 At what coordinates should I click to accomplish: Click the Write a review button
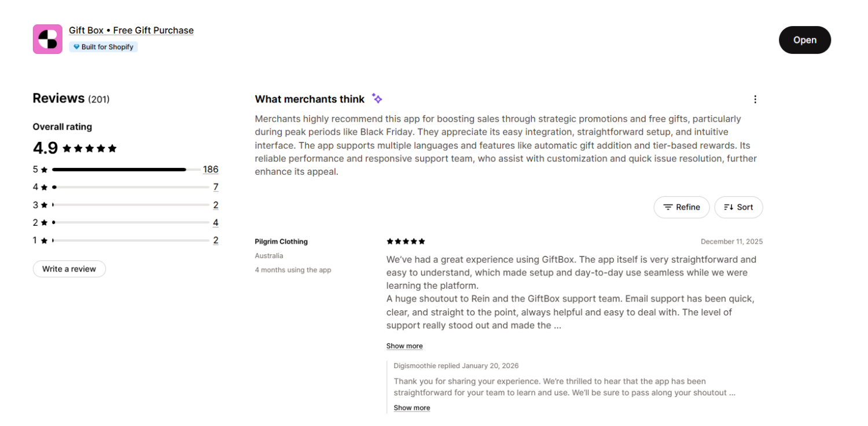tap(69, 269)
